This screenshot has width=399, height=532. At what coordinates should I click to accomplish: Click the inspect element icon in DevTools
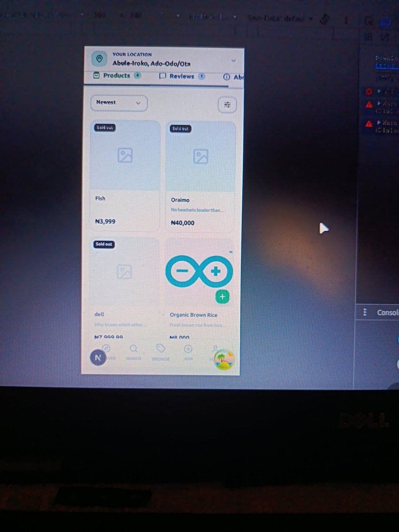click(x=368, y=20)
